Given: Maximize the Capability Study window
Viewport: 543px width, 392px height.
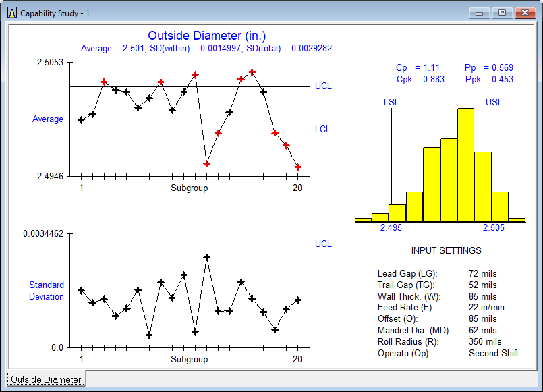Looking at the screenshot, I should tap(502, 13).
